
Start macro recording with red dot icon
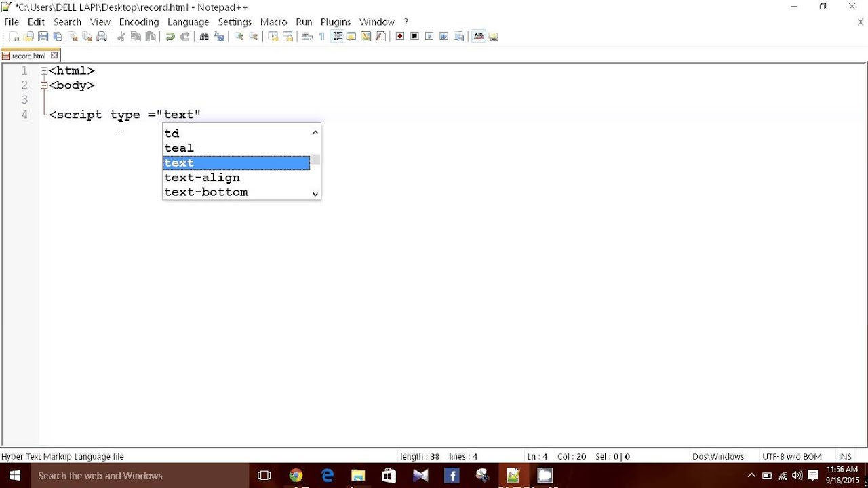[x=400, y=37]
